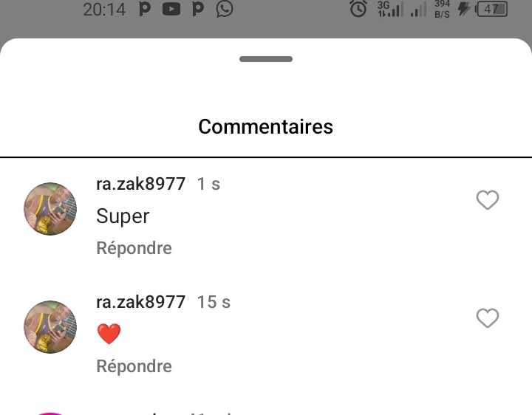Tap Répondre under the "Super" comment
The image size is (532, 415).
(134, 248)
